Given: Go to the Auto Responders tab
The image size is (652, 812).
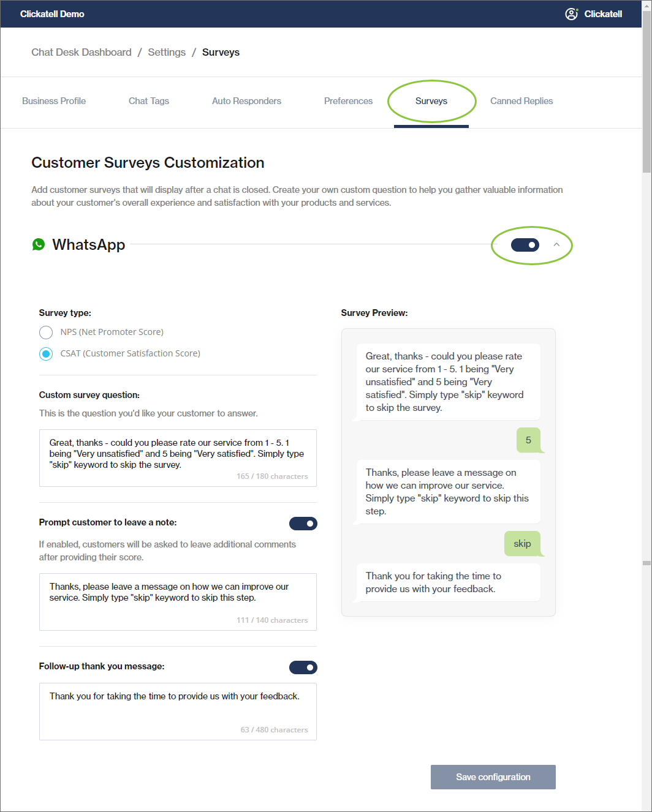Looking at the screenshot, I should 246,101.
